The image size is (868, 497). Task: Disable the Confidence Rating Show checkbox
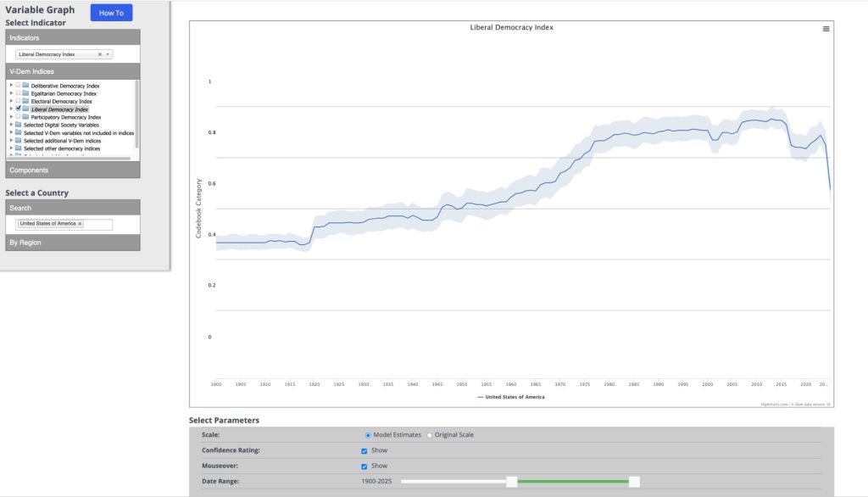(x=364, y=450)
